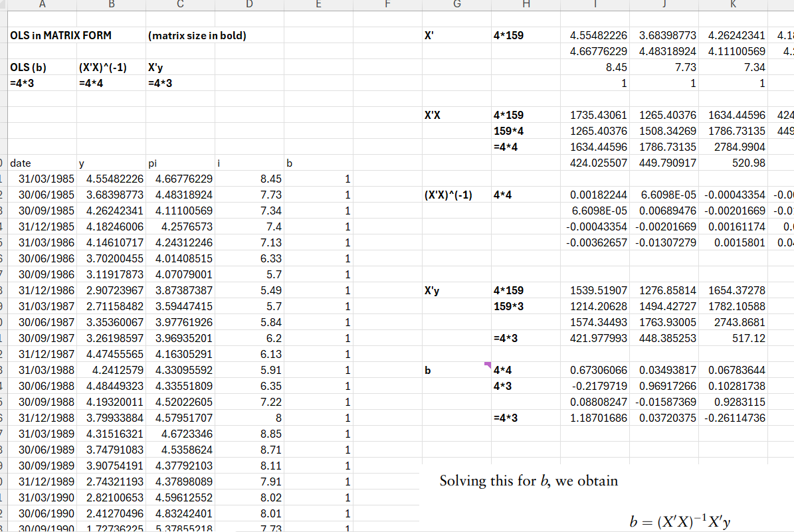Select the '(matrix size in bold)' cell
The image size is (794, 532).
[197, 35]
